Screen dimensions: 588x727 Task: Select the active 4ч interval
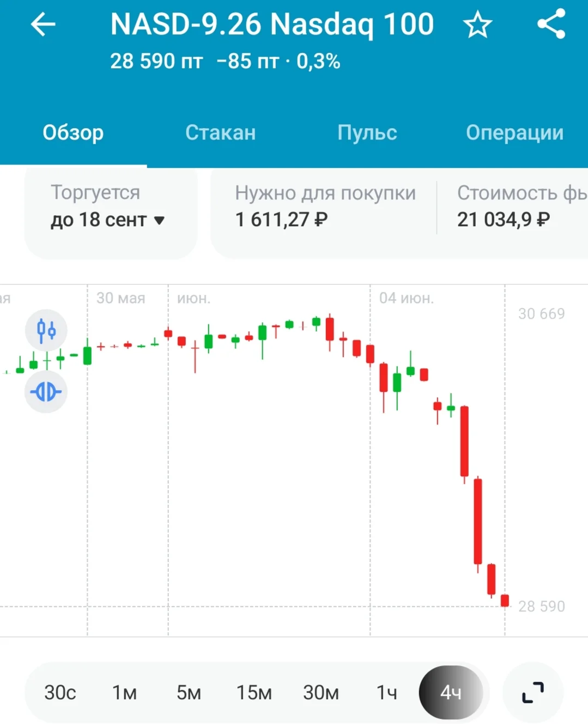click(x=451, y=693)
